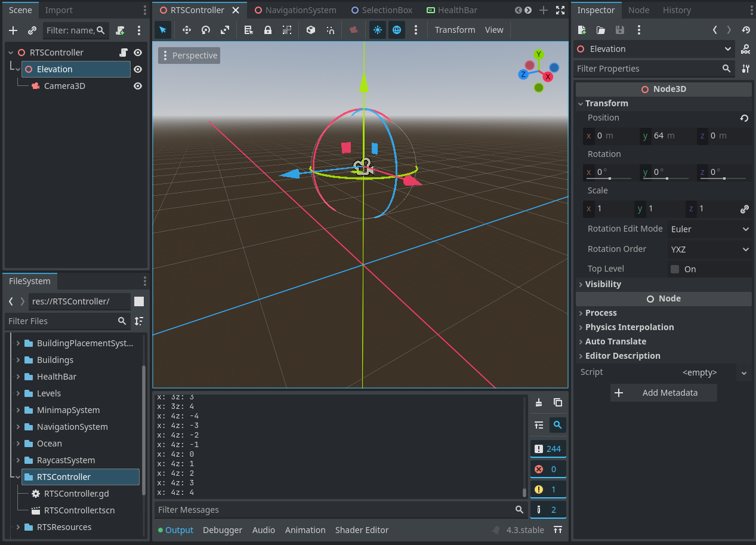This screenshot has width=756, height=545.
Task: Reset the Position property with revert arrow
Action: pyautogui.click(x=745, y=118)
